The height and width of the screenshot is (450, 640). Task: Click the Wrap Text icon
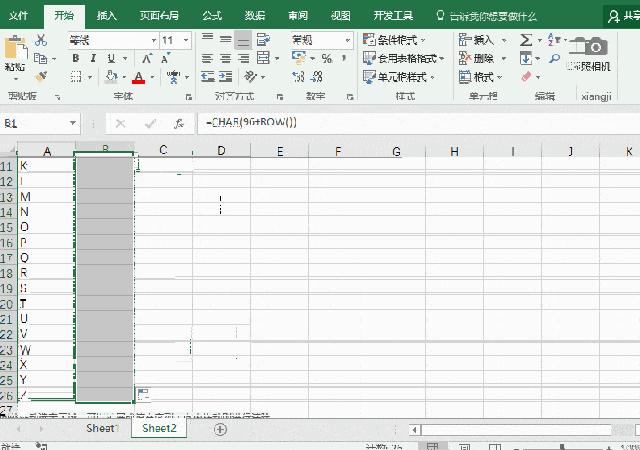(x=263, y=40)
